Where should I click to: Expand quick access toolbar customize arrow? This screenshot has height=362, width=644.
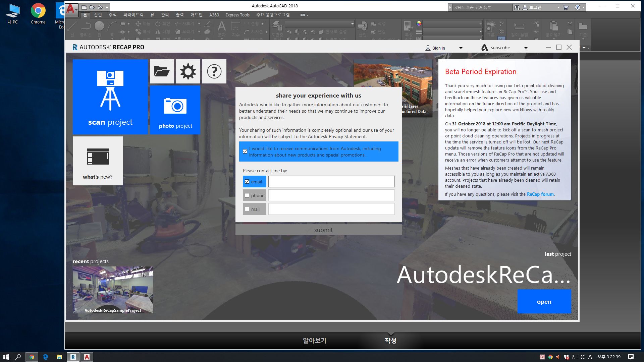[107, 7]
